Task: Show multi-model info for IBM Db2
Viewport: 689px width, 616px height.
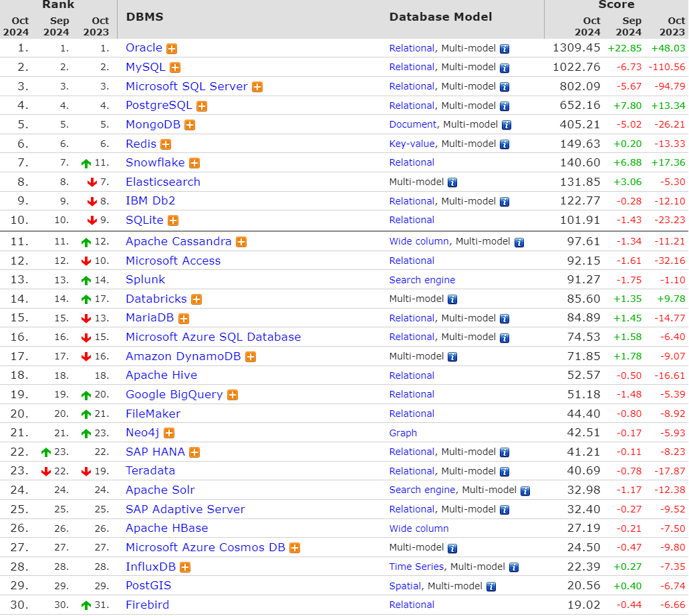Action: coord(505,202)
